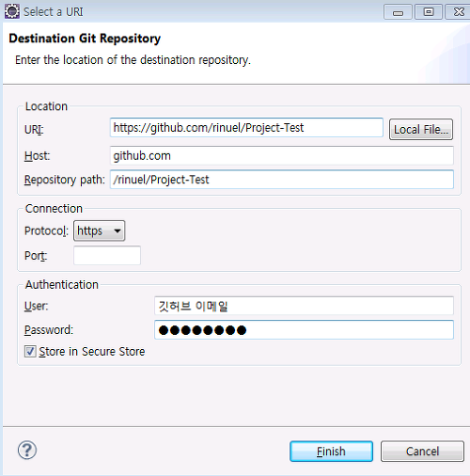Focus the User authentication field
The height and width of the screenshot is (476, 470).
pos(304,306)
